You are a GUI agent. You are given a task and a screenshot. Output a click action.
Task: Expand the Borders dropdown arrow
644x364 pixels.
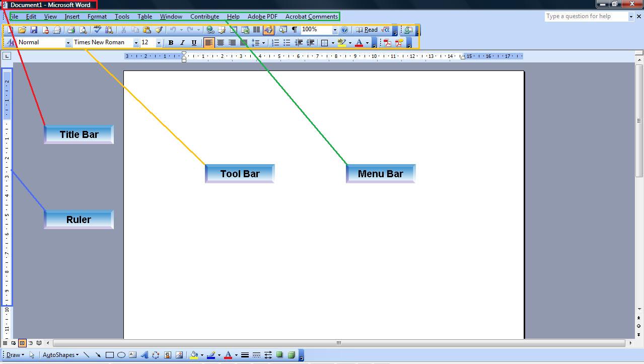pyautogui.click(x=333, y=43)
